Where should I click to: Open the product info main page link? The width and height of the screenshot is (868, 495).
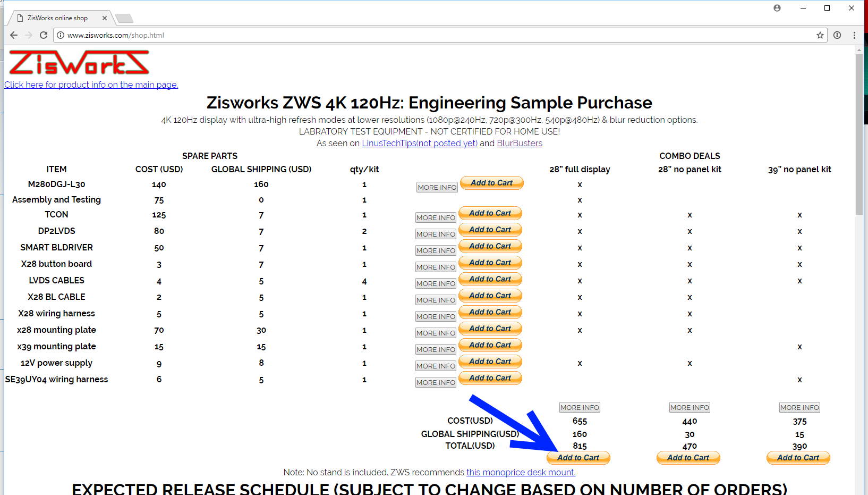point(91,85)
